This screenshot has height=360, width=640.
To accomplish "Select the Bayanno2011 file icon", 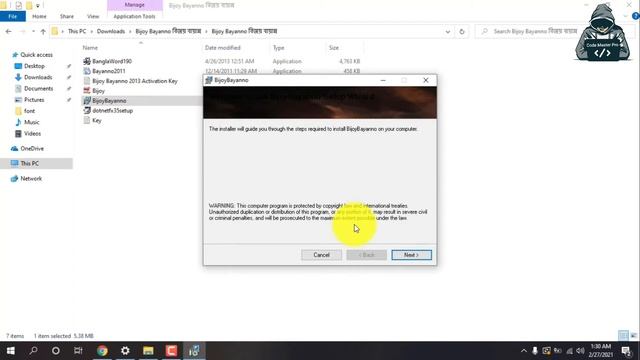I will (x=87, y=71).
